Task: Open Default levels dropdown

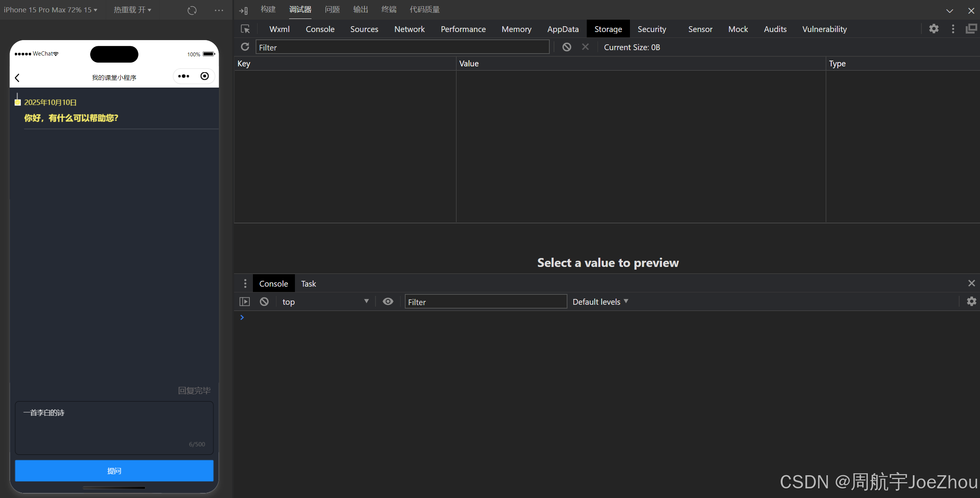Action: [x=600, y=302]
